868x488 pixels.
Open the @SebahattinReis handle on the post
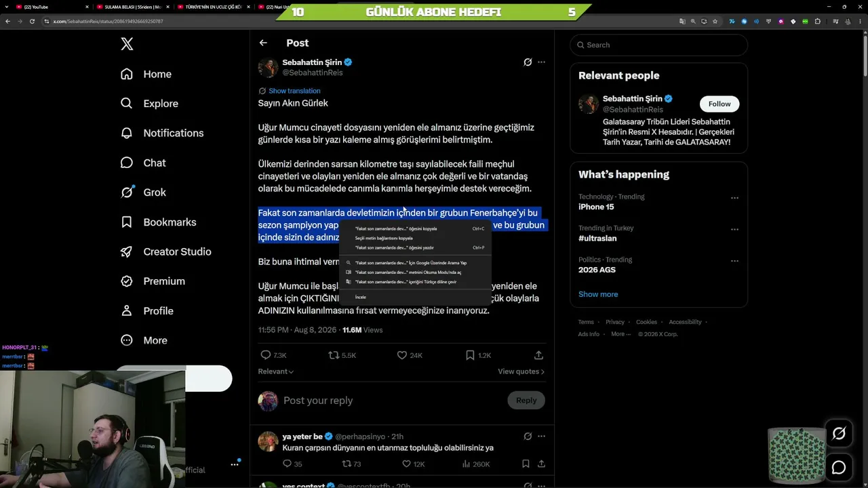coord(313,73)
